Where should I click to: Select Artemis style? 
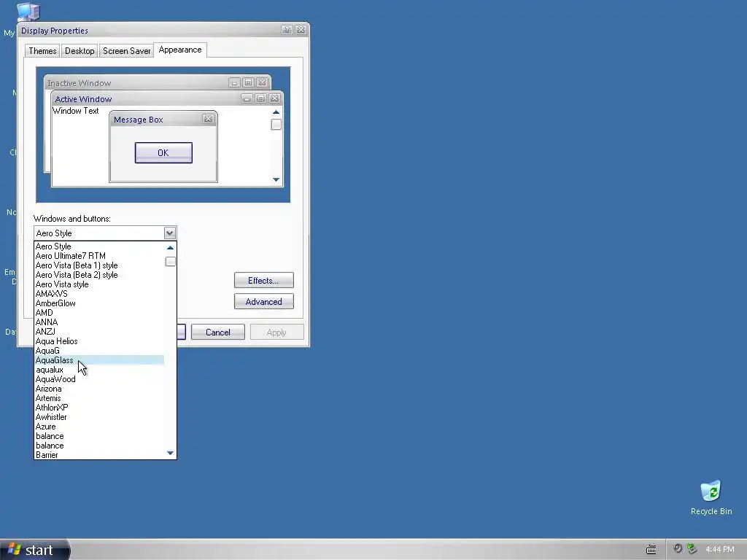coord(99,398)
